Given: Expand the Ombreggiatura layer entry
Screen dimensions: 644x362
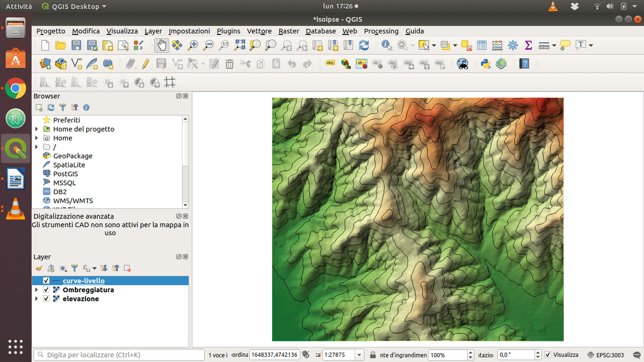Looking at the screenshot, I should pos(37,290).
